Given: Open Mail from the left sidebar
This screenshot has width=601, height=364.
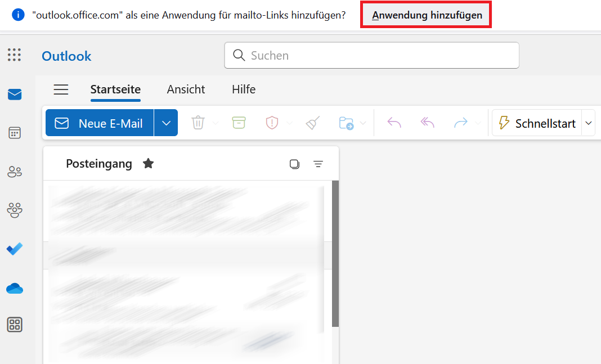Looking at the screenshot, I should click(15, 95).
